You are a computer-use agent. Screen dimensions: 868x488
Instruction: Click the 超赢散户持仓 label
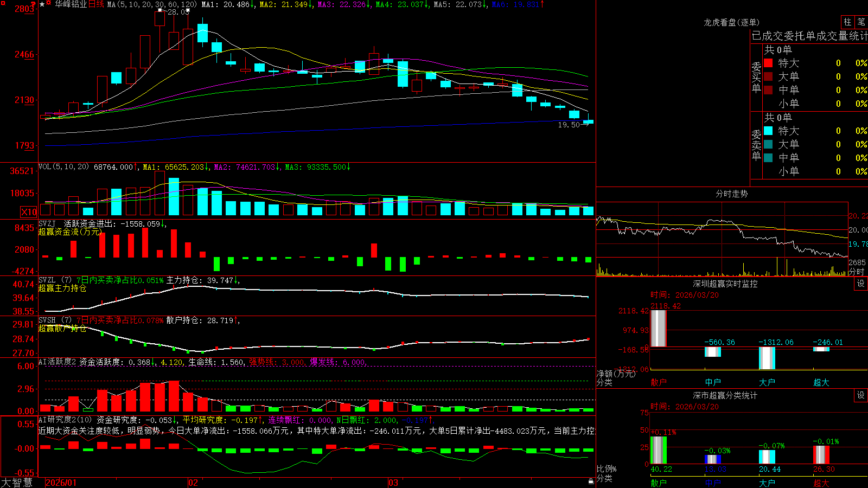pyautogui.click(x=62, y=328)
